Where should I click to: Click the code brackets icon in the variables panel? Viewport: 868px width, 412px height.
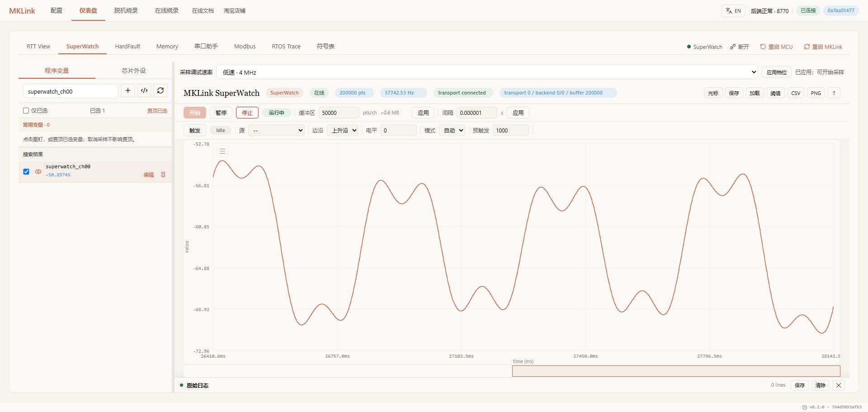(x=144, y=91)
